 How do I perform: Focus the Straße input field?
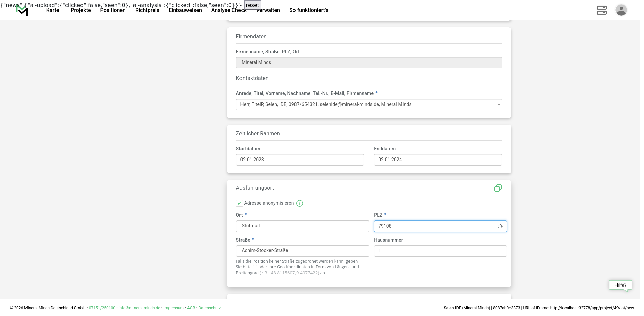click(302, 251)
